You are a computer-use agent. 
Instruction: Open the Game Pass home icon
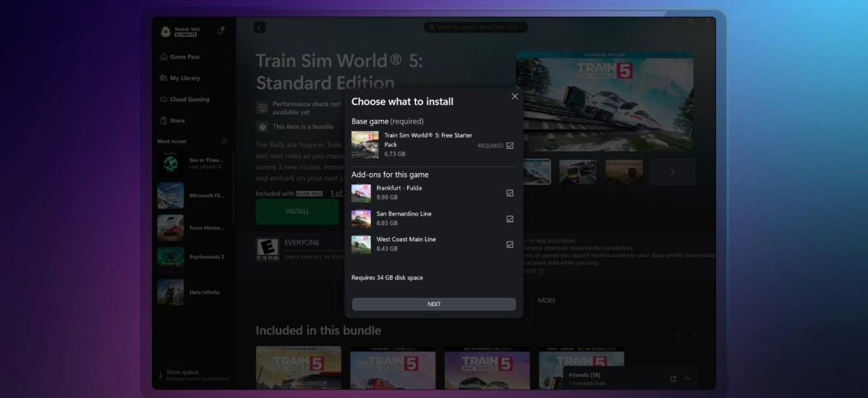(163, 57)
